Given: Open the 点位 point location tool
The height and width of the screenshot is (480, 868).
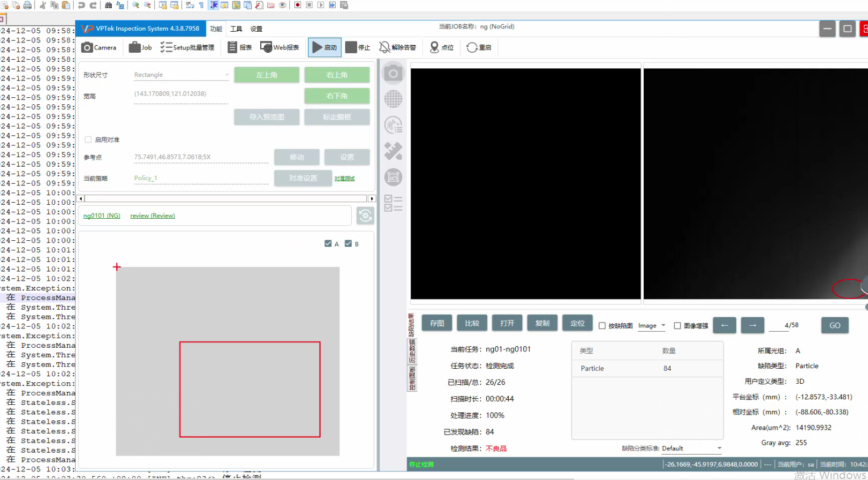Looking at the screenshot, I should [x=442, y=47].
